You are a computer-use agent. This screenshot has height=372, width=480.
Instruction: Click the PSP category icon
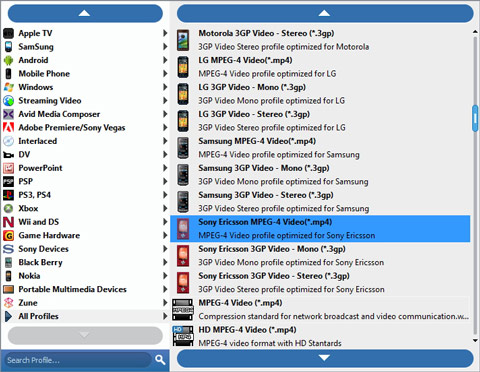click(x=8, y=182)
